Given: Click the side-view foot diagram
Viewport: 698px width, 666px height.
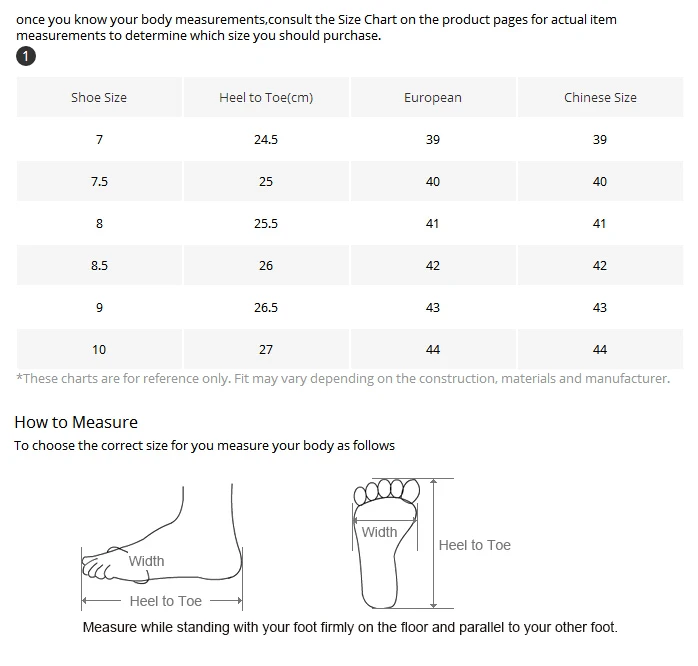Looking at the screenshot, I should (x=162, y=547).
